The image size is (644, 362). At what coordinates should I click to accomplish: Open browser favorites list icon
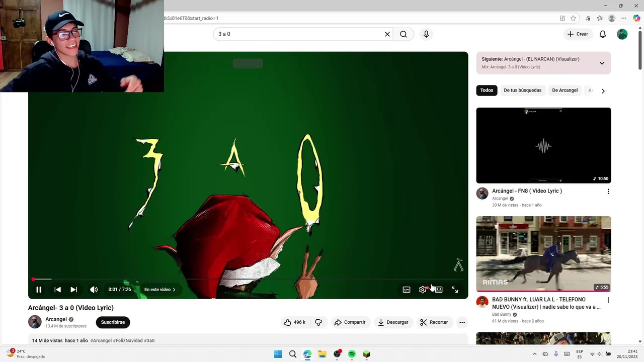point(600,18)
